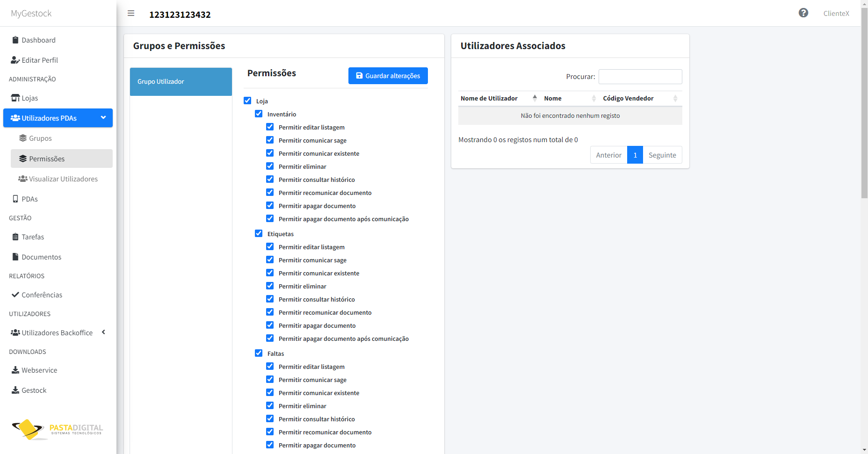The image size is (868, 454).
Task: Open the Dashboard menu item
Action: (58, 40)
